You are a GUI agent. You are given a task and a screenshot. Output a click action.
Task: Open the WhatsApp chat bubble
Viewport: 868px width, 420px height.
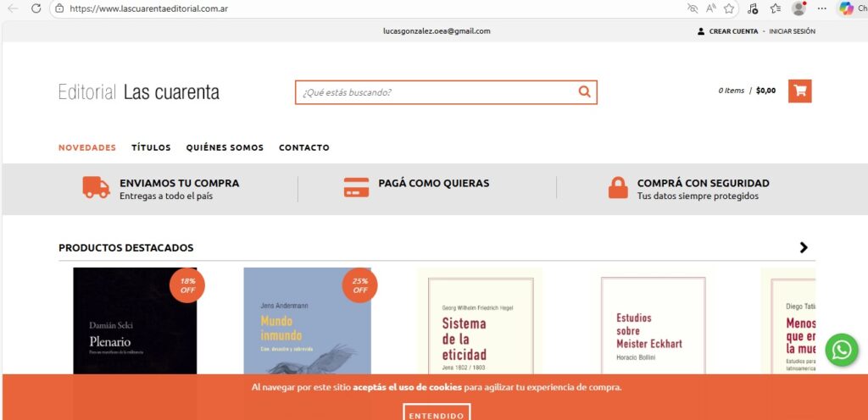coord(842,349)
